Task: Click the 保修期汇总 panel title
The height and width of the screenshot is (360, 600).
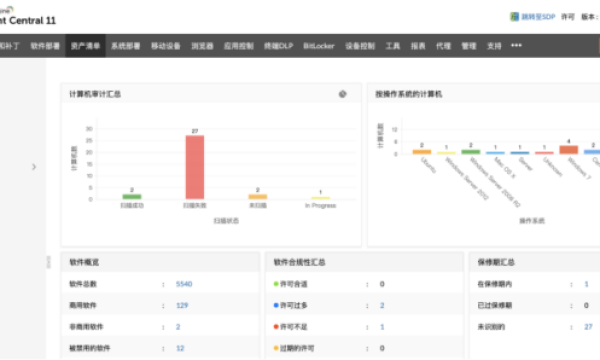Action: tap(496, 262)
